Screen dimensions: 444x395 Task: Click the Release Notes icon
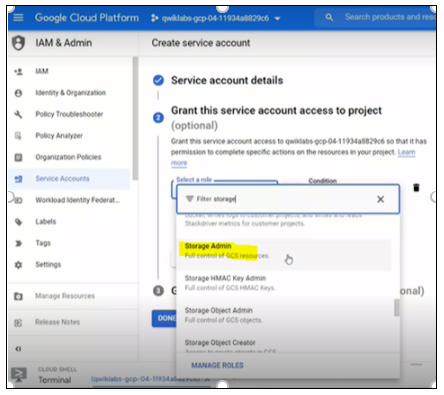(x=18, y=323)
